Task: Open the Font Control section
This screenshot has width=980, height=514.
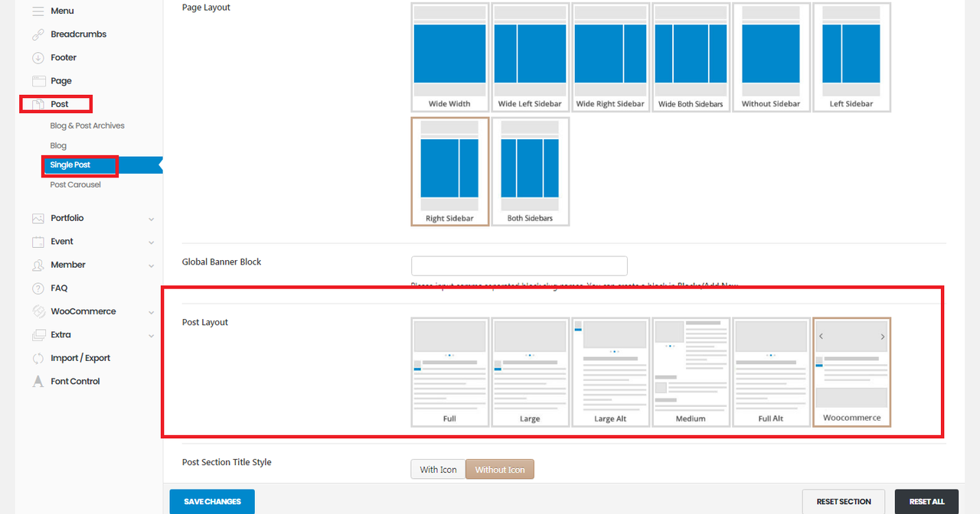Action: pyautogui.click(x=75, y=382)
